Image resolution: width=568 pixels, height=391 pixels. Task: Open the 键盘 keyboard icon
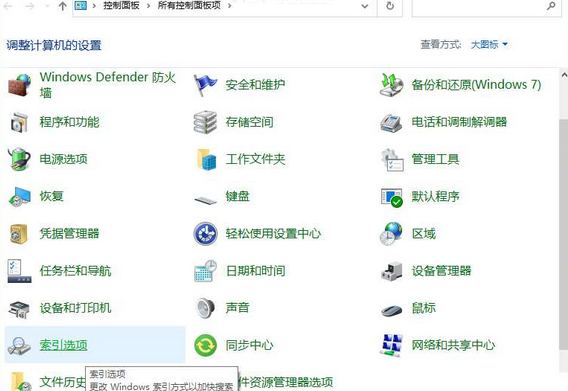pos(205,200)
